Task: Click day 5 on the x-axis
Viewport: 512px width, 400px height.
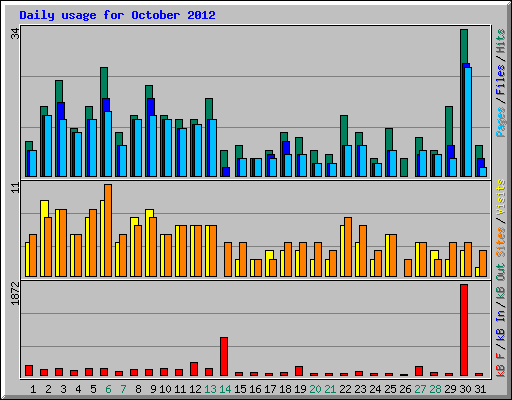Action: 93,389
